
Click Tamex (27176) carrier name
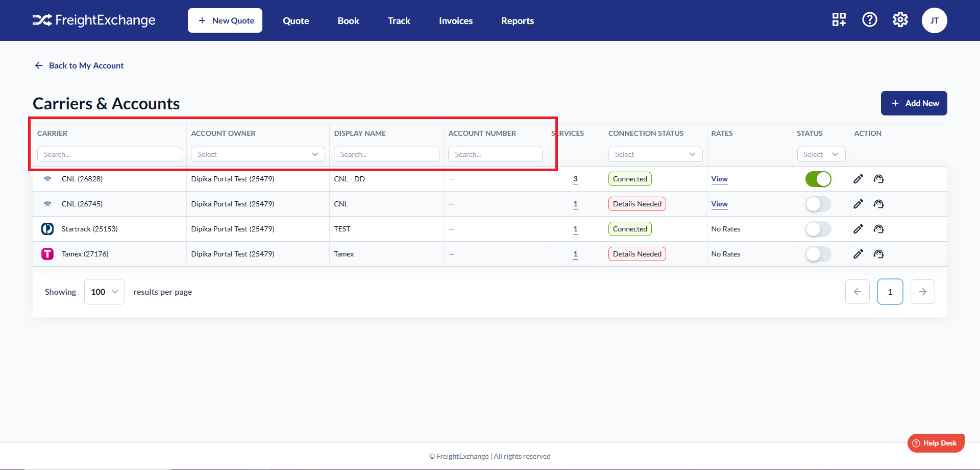(85, 254)
